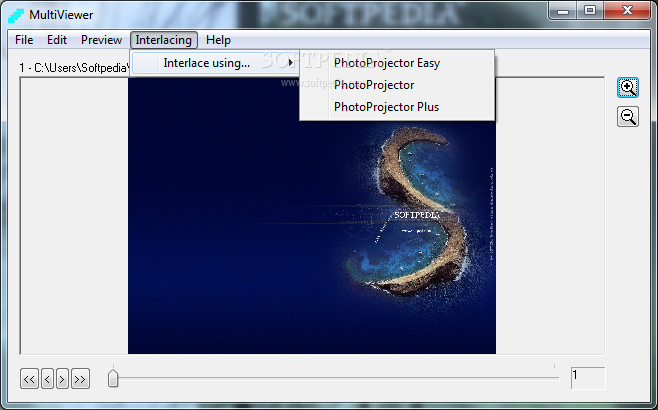Open the Help menu
Screen dimensions: 658x410
click(x=218, y=40)
